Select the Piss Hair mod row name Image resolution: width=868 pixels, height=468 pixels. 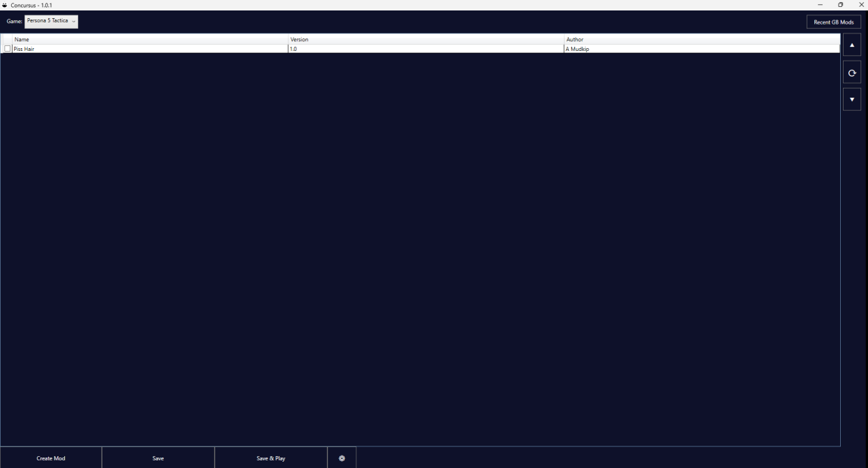click(24, 49)
